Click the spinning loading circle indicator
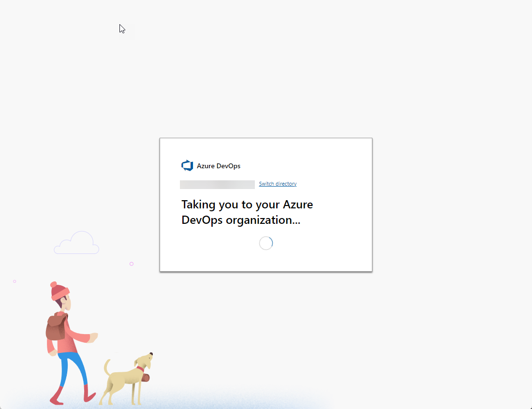 click(266, 243)
